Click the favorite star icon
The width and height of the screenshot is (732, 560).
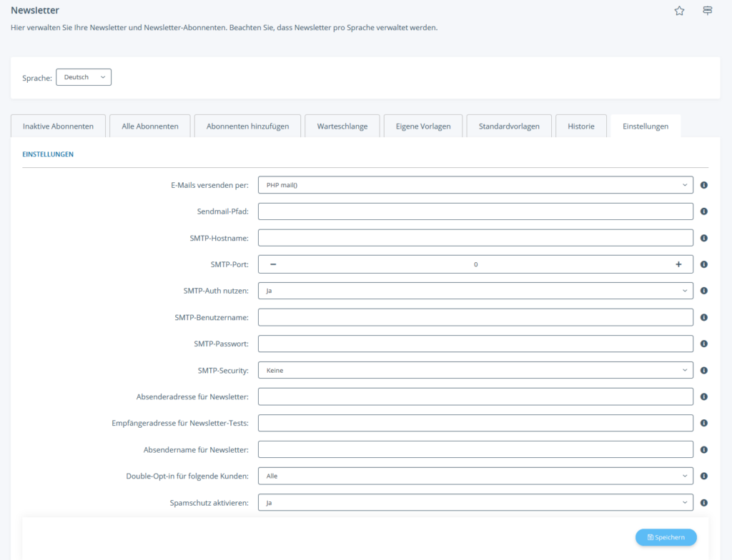pos(679,11)
